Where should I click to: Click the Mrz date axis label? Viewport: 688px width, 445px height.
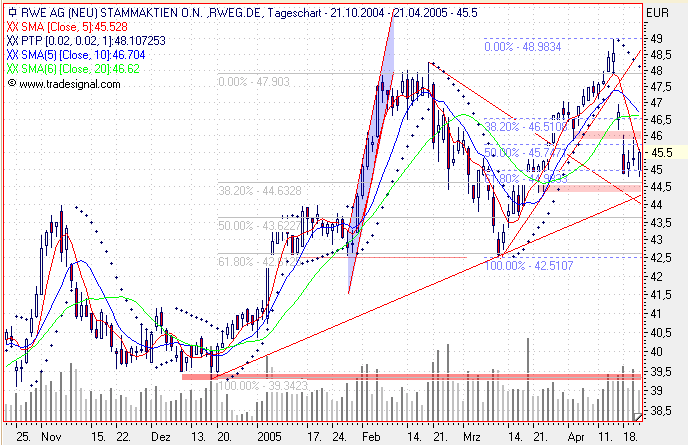point(472,437)
